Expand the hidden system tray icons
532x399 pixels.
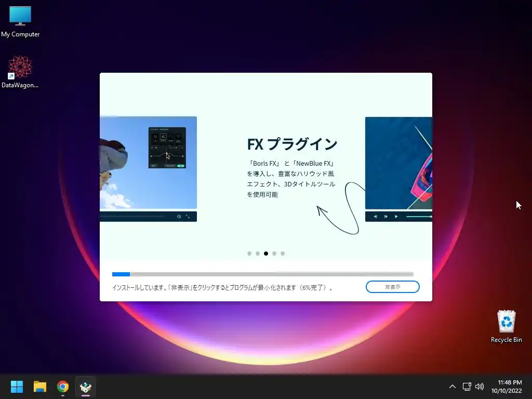[453, 387]
